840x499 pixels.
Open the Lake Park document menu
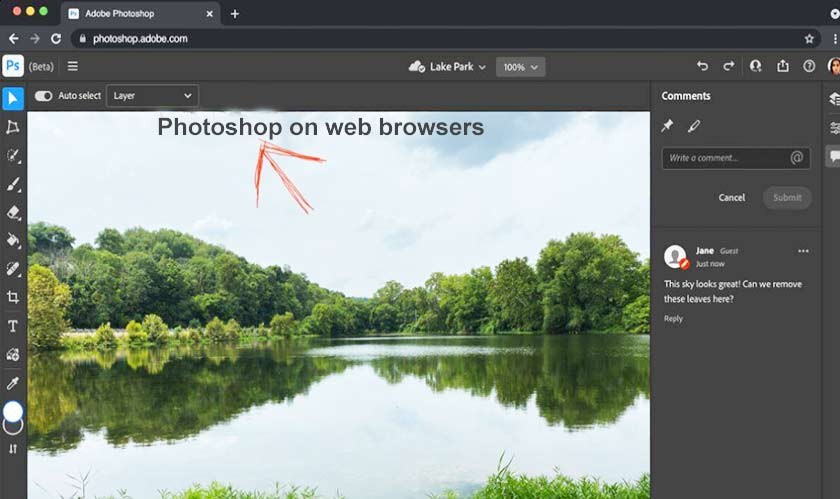tap(447, 67)
